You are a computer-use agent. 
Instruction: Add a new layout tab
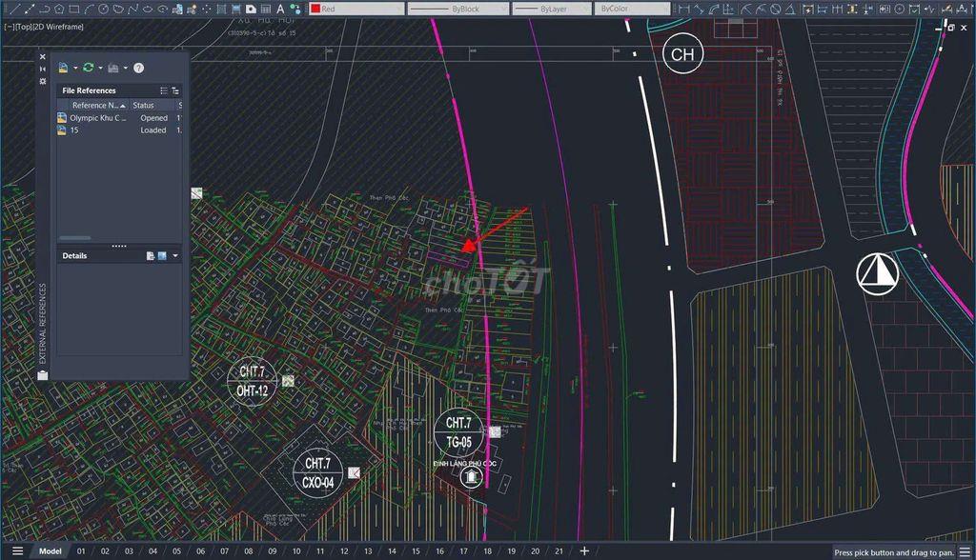pyautogui.click(x=584, y=551)
